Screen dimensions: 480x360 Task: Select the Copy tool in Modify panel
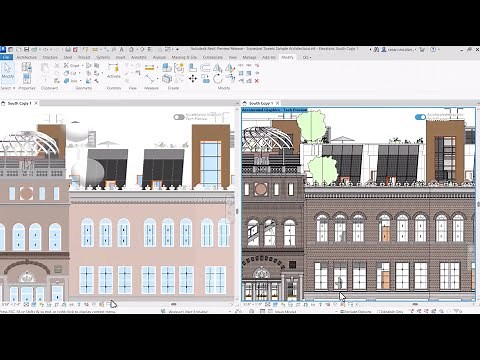pyautogui.click(x=205, y=79)
